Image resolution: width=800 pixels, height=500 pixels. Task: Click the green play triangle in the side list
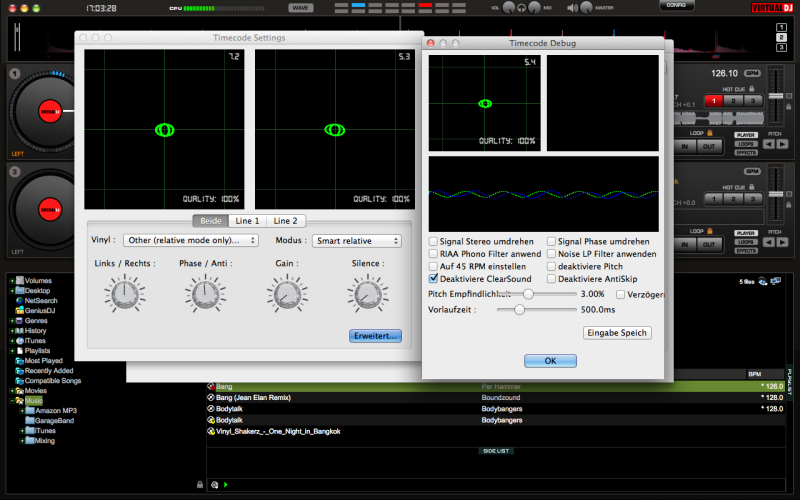226,485
